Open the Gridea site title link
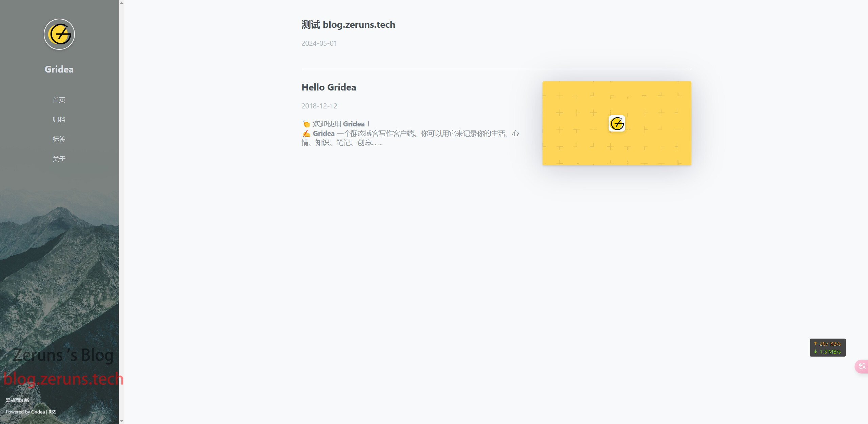 pos(59,69)
